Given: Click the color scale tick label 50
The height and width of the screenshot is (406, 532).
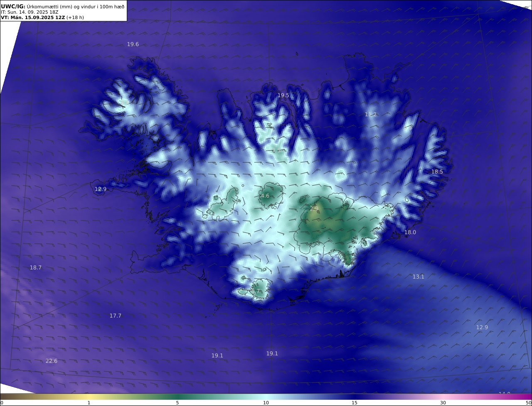Looking at the screenshot, I should tap(529, 403).
